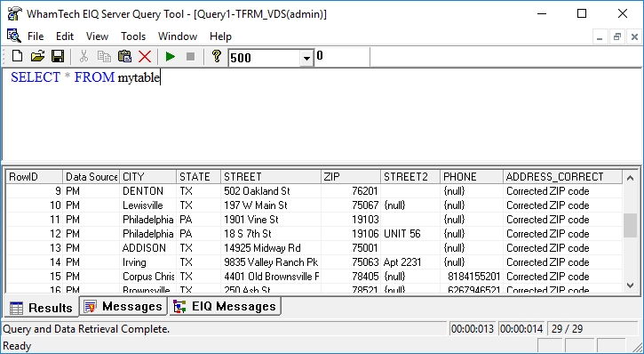
Task: Click the results scrollbar down arrow
Action: tap(631, 285)
